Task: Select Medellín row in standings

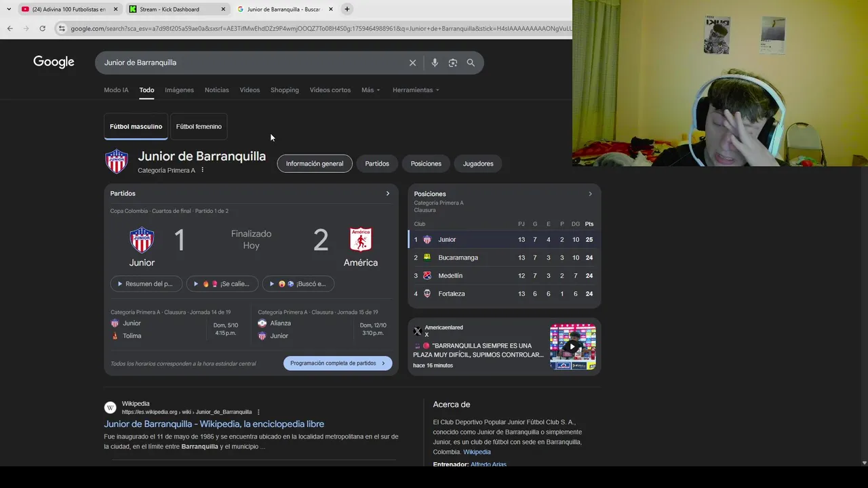Action: 504,276
